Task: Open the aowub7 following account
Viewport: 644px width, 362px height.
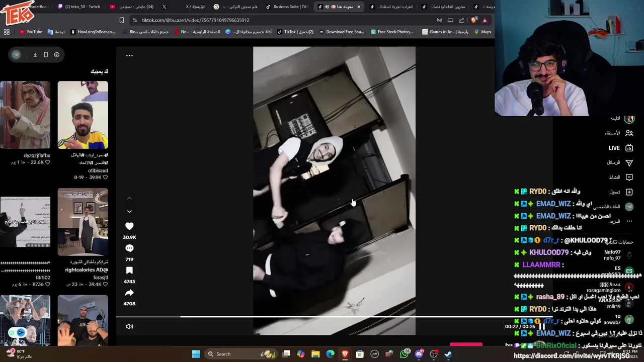Action: [618, 320]
